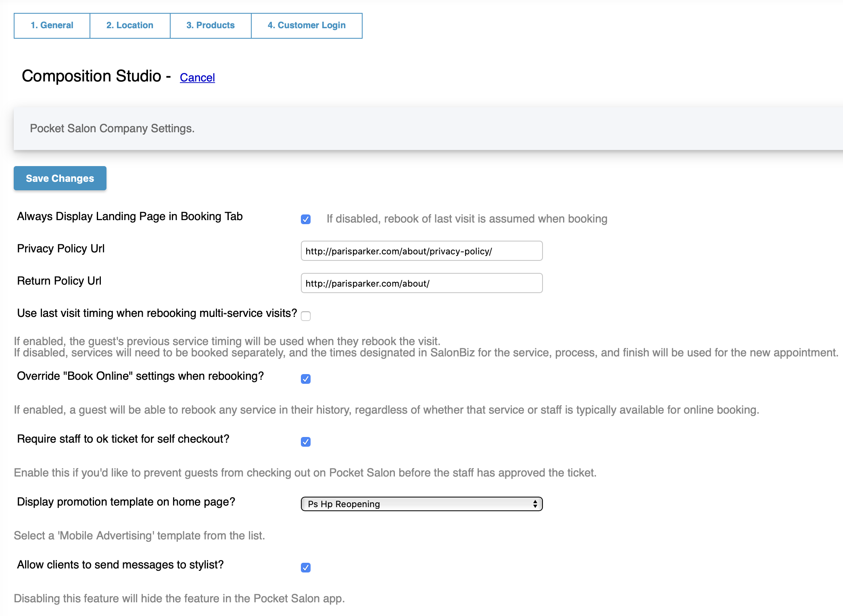Select the privacy-policy URL text
This screenshot has height=616, width=843.
point(398,251)
